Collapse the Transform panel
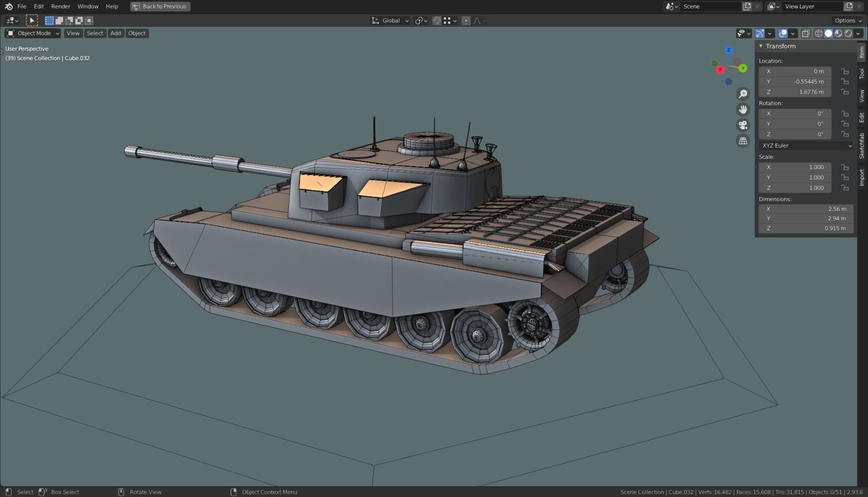868x497 pixels. point(761,46)
